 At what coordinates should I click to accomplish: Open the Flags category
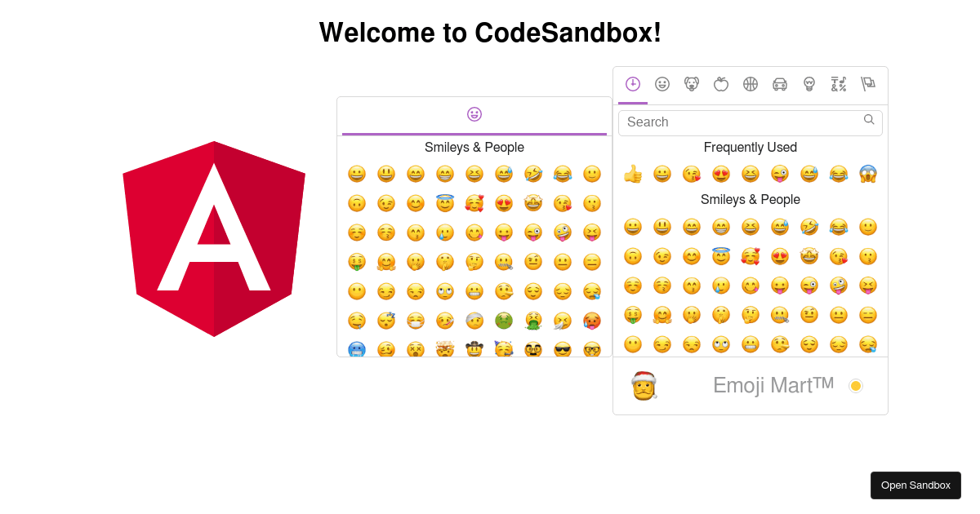click(x=868, y=84)
